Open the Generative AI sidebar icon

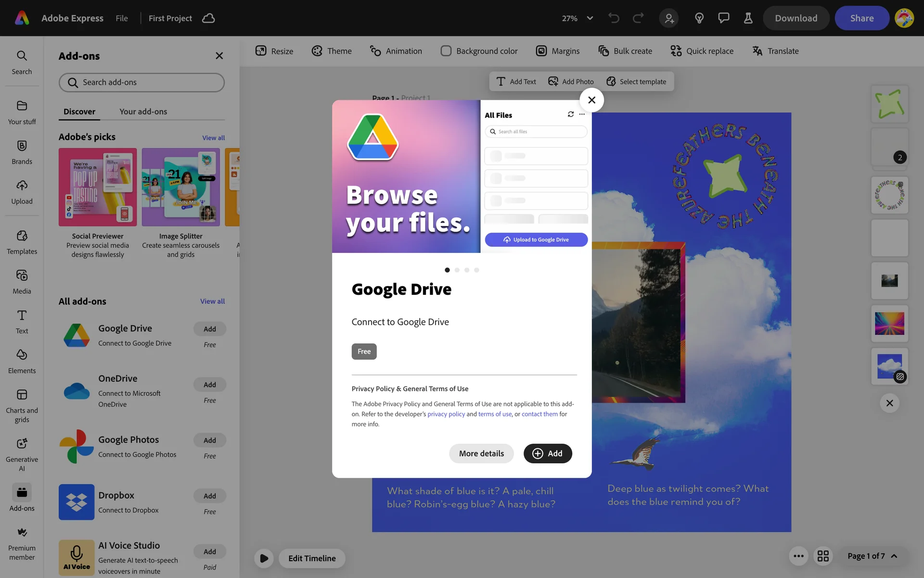22,444
